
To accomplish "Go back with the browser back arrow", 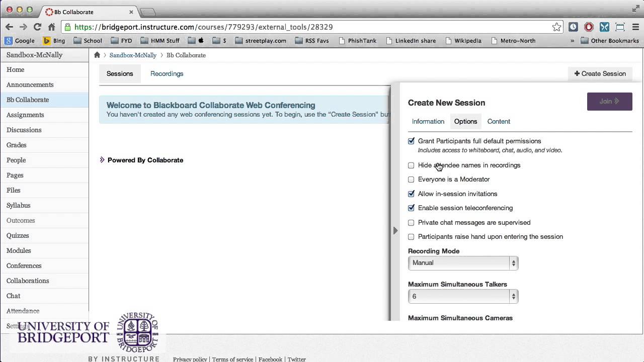I will click(x=9, y=27).
